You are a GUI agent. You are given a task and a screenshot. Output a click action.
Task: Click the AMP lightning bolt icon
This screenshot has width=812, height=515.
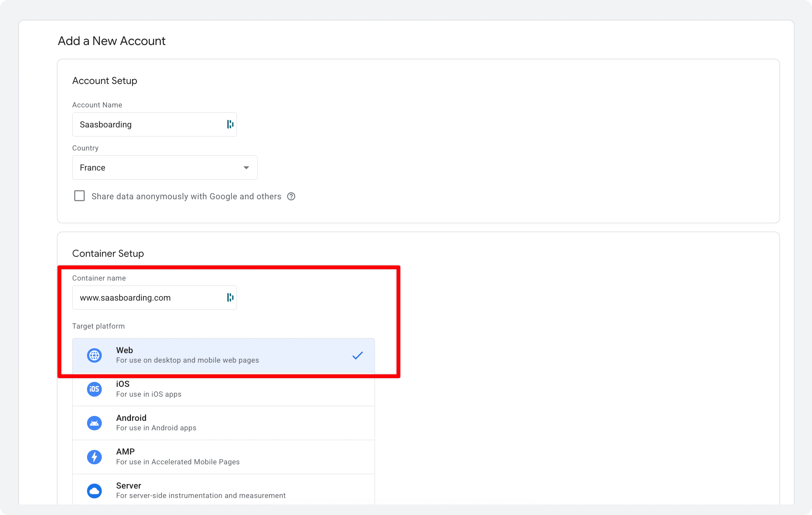click(x=94, y=457)
